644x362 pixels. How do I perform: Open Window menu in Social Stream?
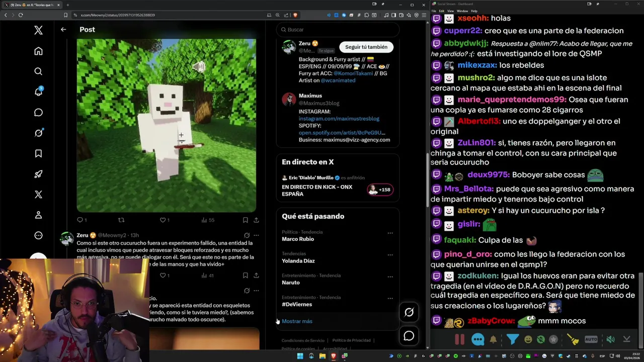coord(462,11)
